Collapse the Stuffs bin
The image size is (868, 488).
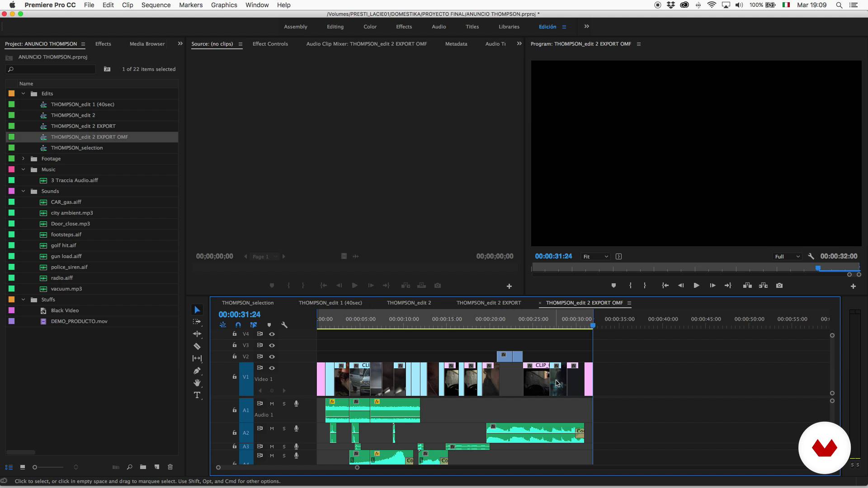pyautogui.click(x=23, y=300)
